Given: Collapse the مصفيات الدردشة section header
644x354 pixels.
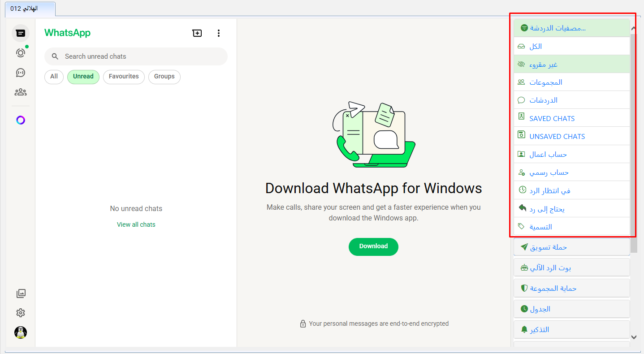Looking at the screenshot, I should (571, 28).
